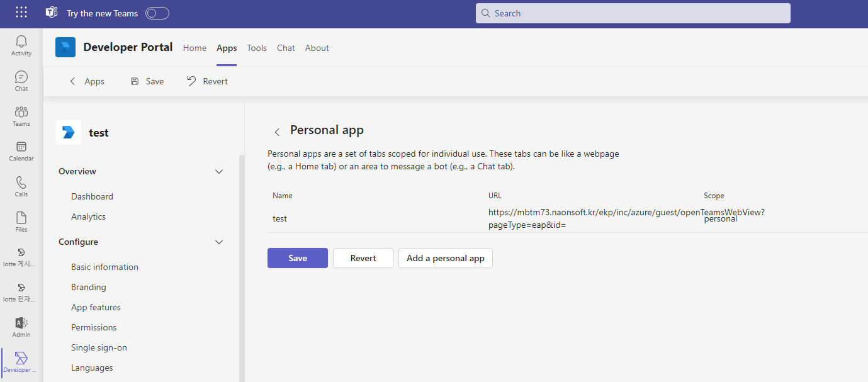Select the Apps tab
Image resolution: width=868 pixels, height=382 pixels.
coord(227,48)
